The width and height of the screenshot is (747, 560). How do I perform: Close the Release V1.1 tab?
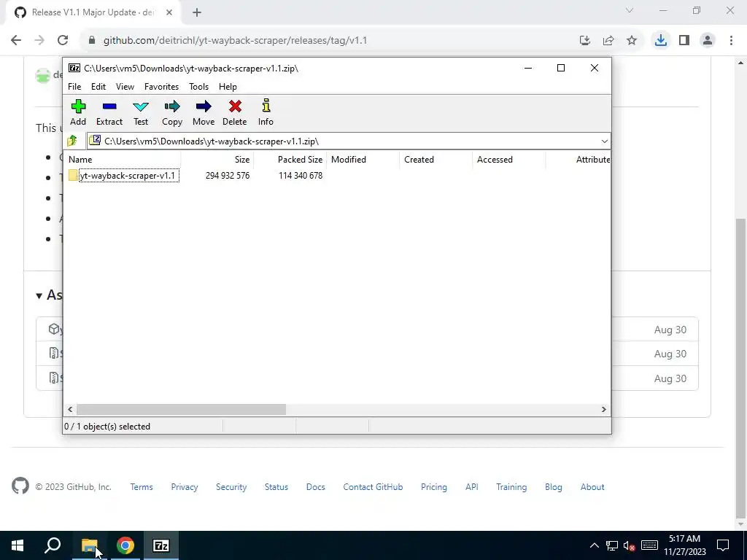tap(169, 12)
